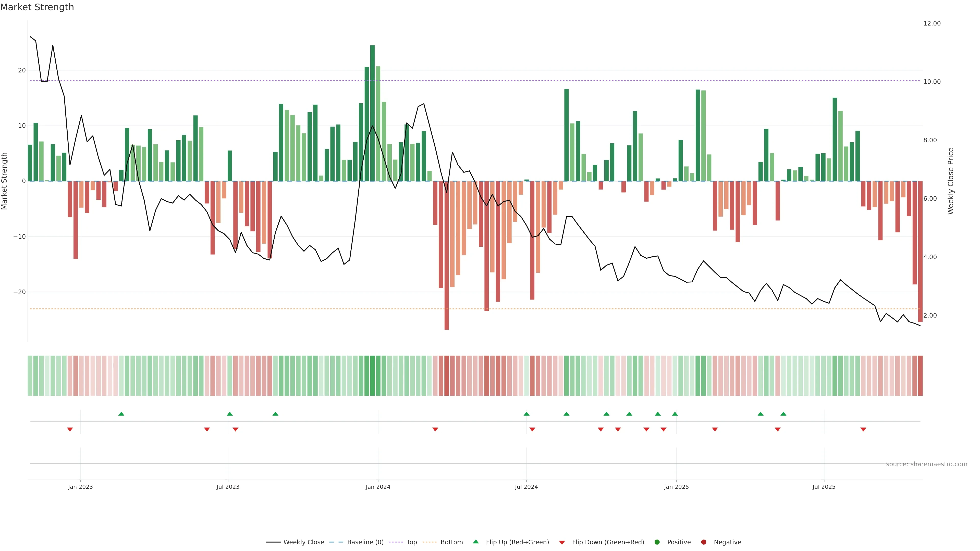This screenshot has width=980, height=551.
Task: Click darkest green heat strip cell
Action: coord(372,376)
